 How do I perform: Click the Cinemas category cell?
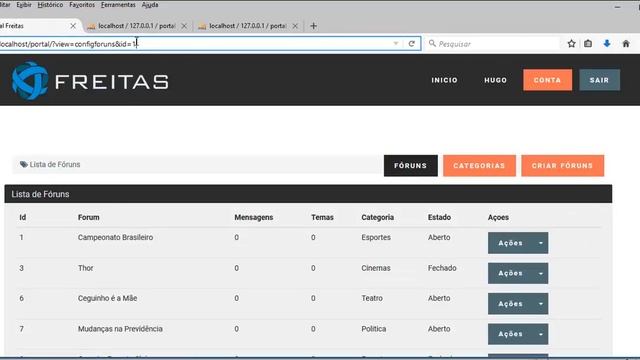[376, 268]
